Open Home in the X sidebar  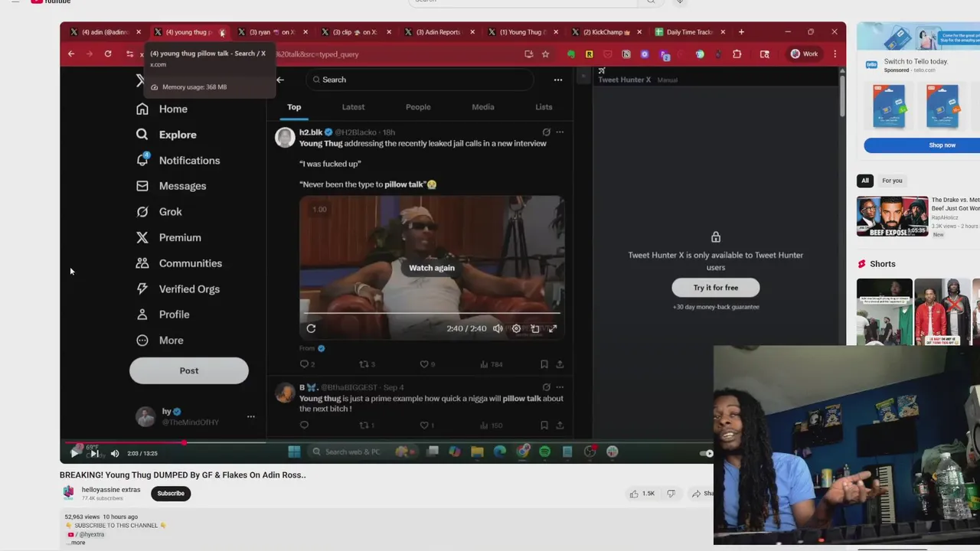162,109
